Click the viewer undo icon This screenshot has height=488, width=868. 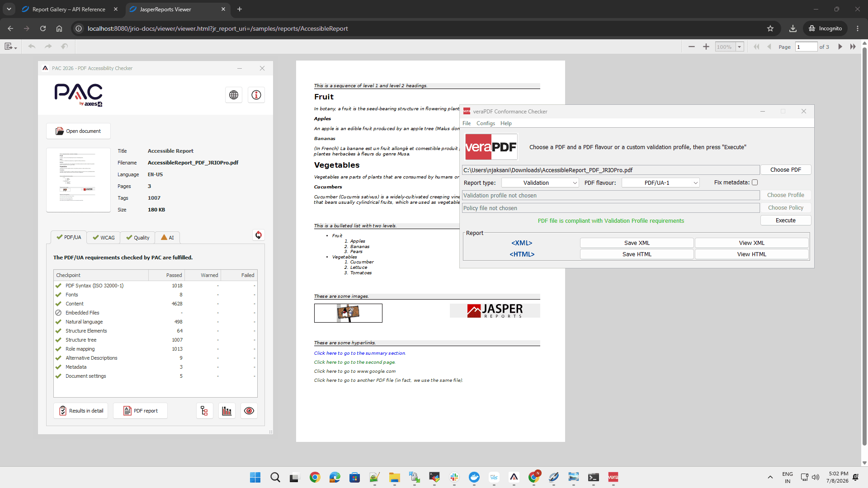[32, 47]
